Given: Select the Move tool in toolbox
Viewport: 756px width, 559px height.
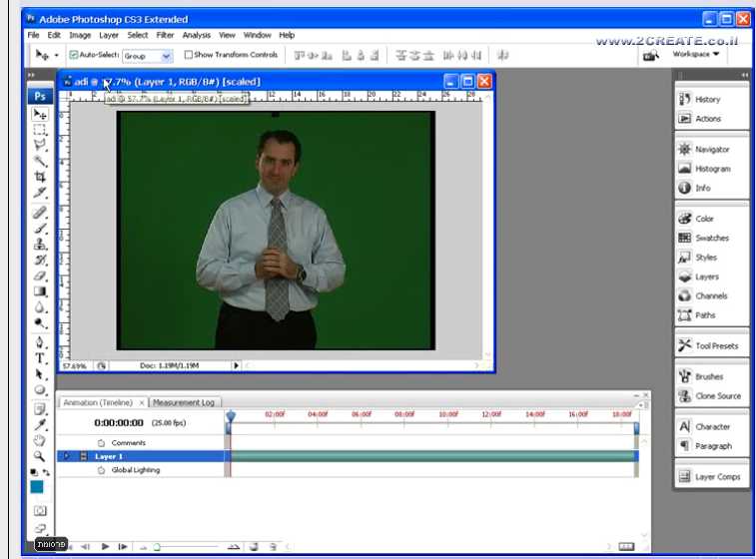Looking at the screenshot, I should pos(40,115).
